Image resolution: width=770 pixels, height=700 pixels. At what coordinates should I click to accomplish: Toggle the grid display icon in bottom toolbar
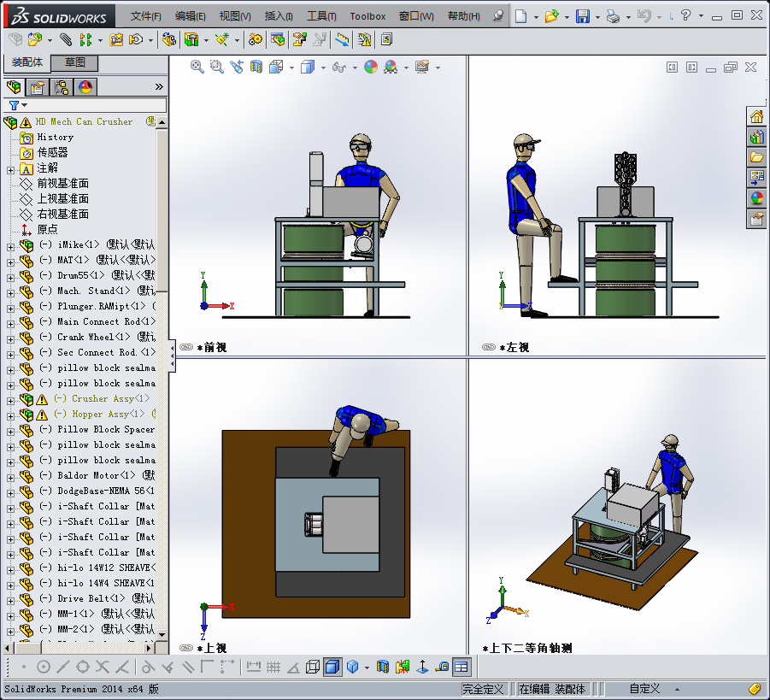[x=273, y=667]
